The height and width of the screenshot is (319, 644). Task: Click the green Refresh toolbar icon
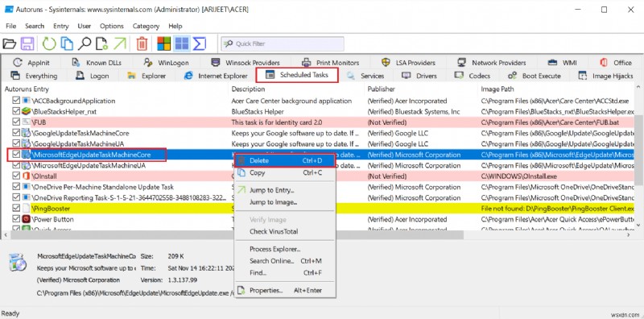pyautogui.click(x=49, y=43)
